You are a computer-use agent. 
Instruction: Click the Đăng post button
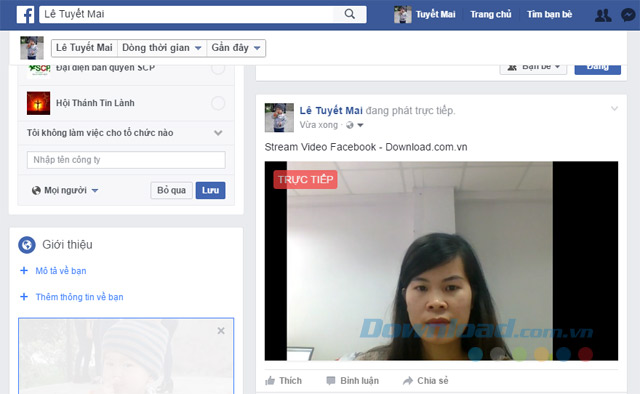[x=598, y=68]
